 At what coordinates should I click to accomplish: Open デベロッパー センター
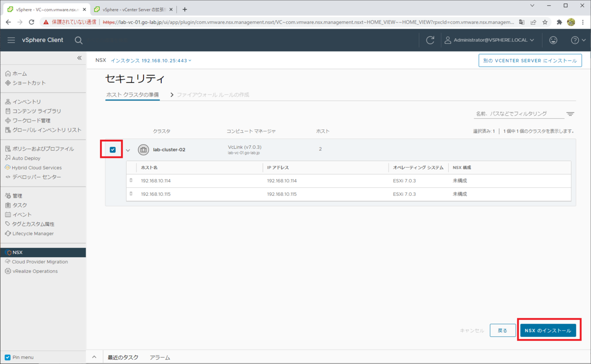(x=33, y=177)
